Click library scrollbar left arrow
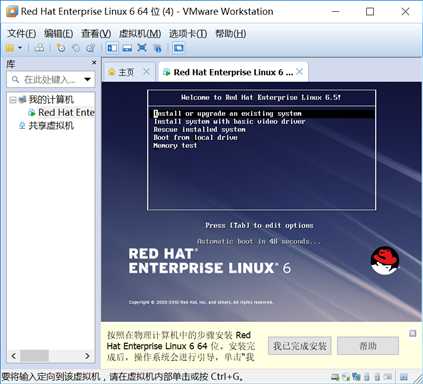The height and width of the screenshot is (384, 423). point(14,356)
